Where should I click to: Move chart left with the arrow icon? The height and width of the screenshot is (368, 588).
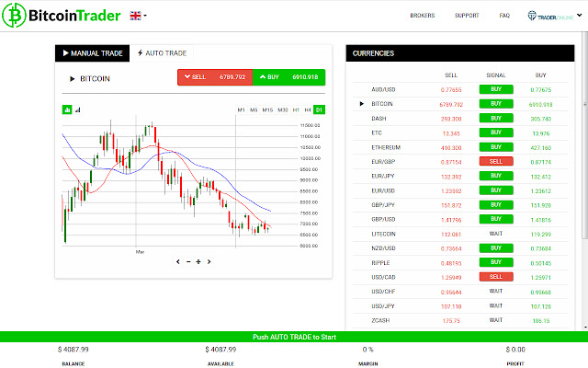tap(178, 261)
